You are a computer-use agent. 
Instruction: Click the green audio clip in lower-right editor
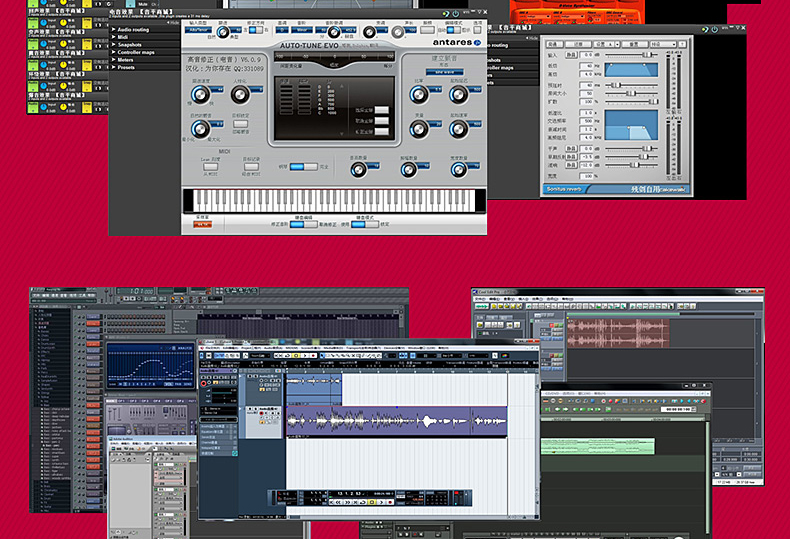tap(598, 446)
